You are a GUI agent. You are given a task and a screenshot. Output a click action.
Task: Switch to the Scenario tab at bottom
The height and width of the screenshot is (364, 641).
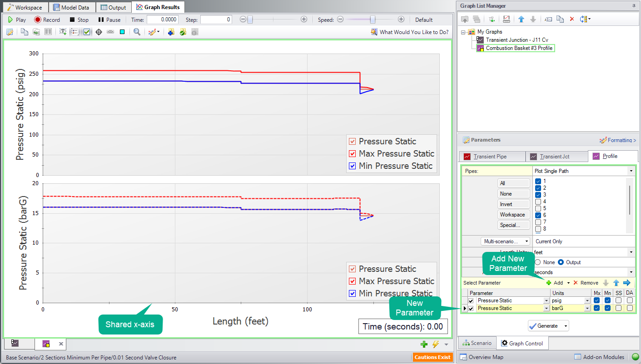pos(477,343)
